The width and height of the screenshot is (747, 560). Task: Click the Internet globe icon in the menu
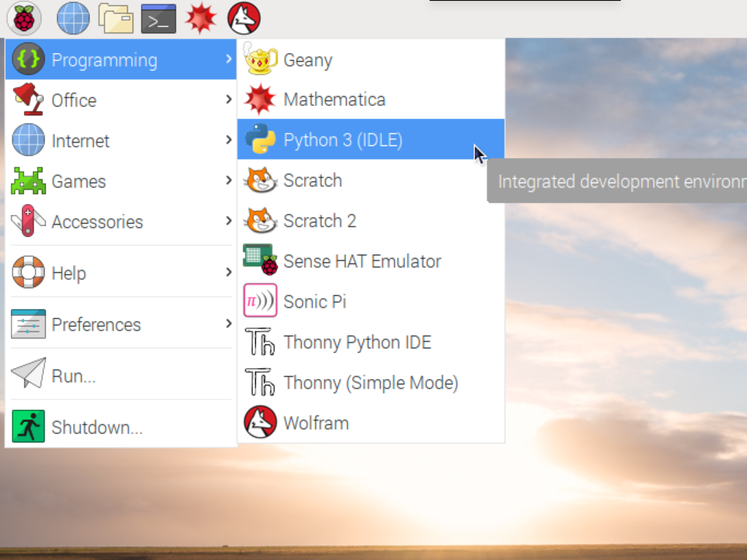click(x=28, y=140)
